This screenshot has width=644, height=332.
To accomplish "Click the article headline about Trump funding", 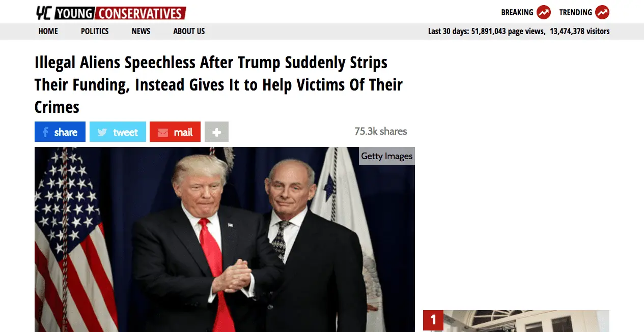I will 218,84.
